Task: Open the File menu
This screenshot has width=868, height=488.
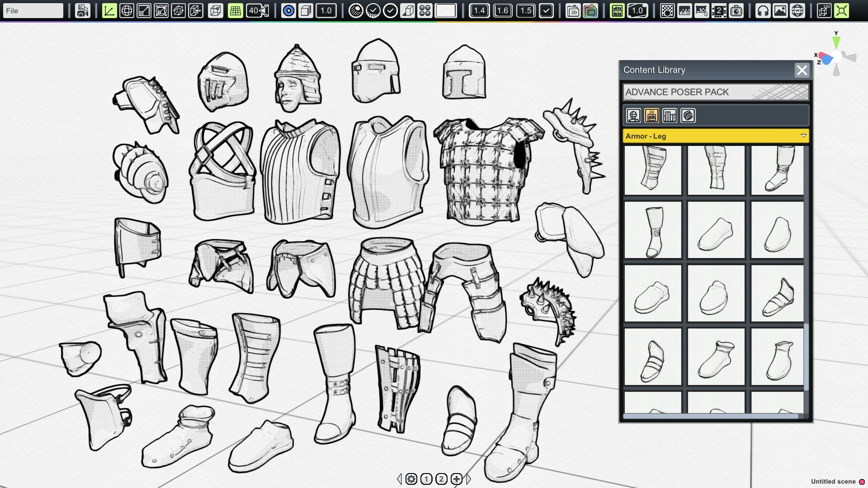Action: pyautogui.click(x=32, y=10)
